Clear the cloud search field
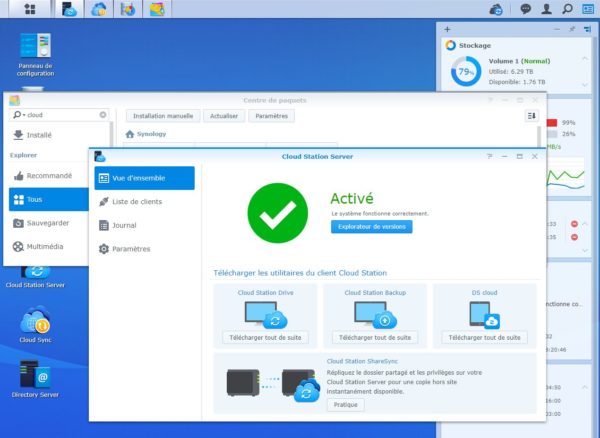 pyautogui.click(x=103, y=115)
